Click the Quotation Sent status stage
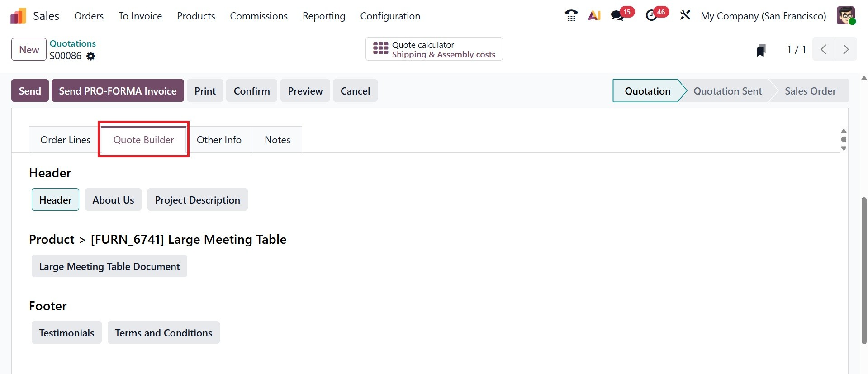 (727, 91)
